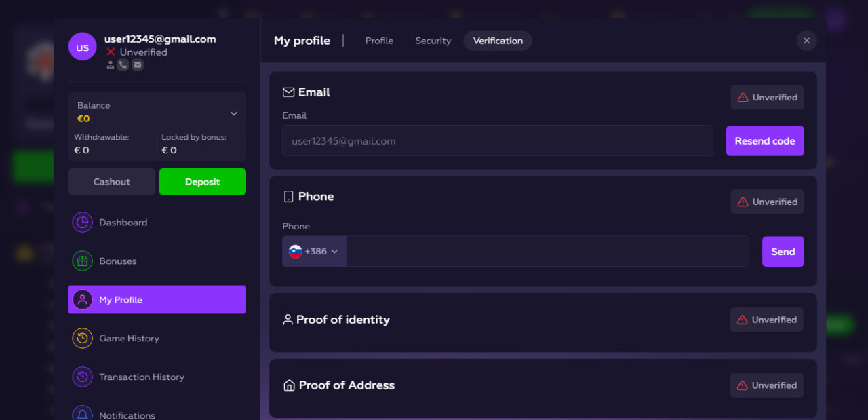Switch to the Profile tab
The width and height of the screenshot is (868, 420).
tap(379, 41)
